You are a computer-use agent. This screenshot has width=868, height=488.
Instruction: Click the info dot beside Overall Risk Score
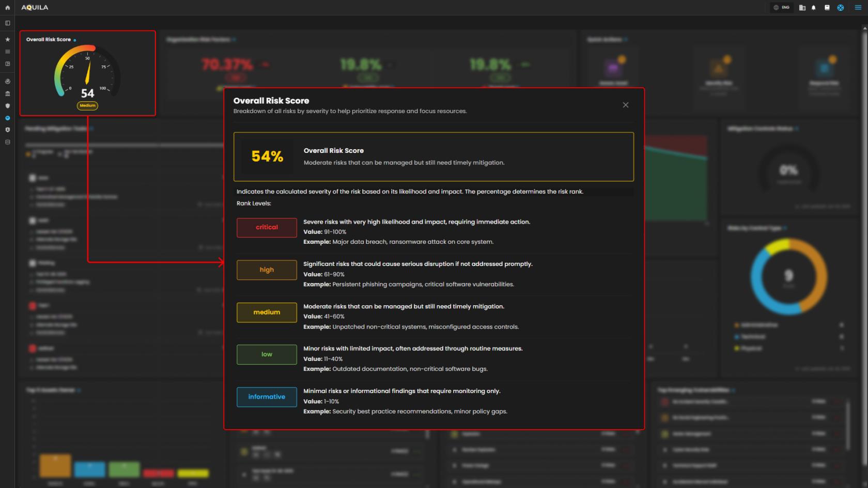click(x=75, y=40)
